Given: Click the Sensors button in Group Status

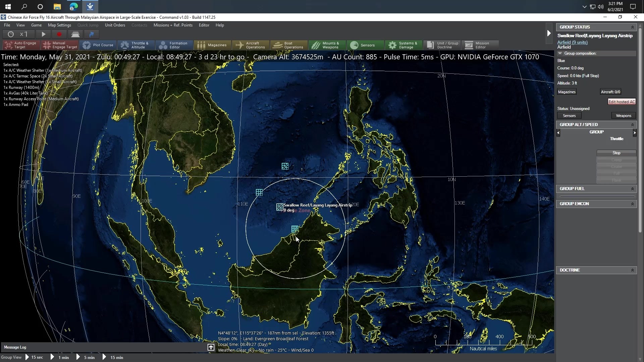Looking at the screenshot, I should click(x=569, y=116).
